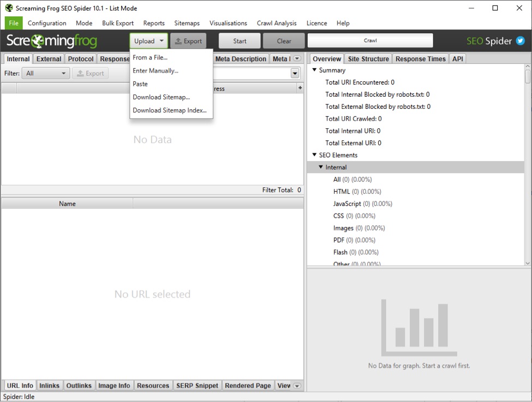Viewport: 532px width, 402px height.
Task: Click the Export button with upload icon
Action: pos(188,41)
